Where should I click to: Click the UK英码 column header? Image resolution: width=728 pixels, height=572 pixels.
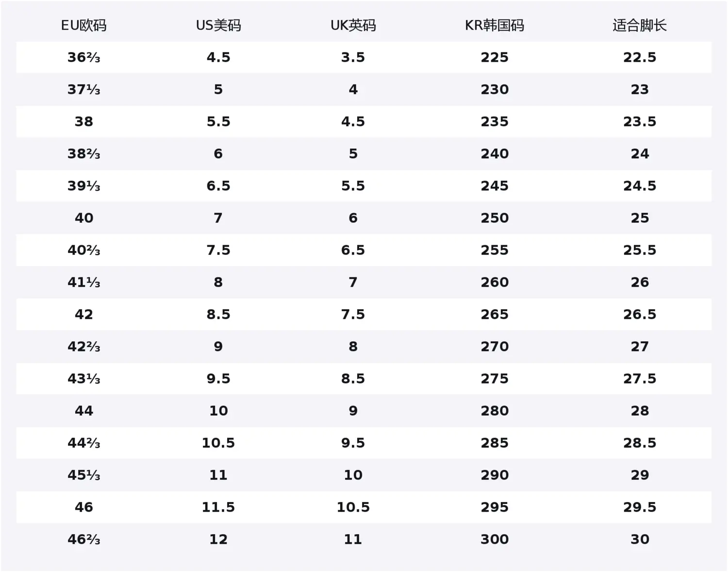(x=353, y=25)
